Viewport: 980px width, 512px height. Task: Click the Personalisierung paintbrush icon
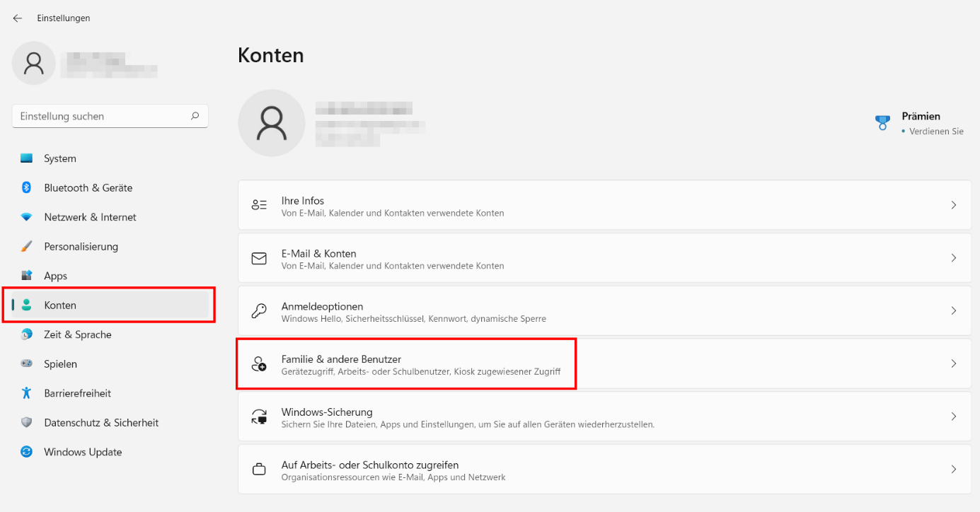[27, 246]
